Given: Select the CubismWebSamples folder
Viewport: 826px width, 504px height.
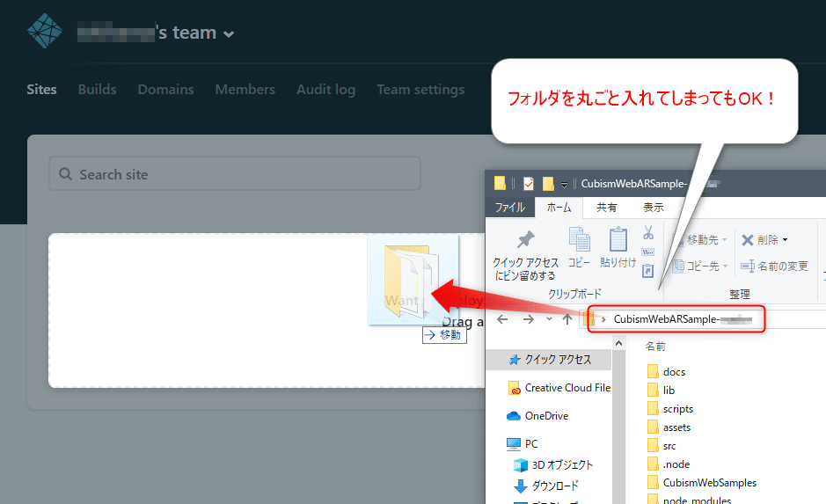Looking at the screenshot, I should 702,482.
